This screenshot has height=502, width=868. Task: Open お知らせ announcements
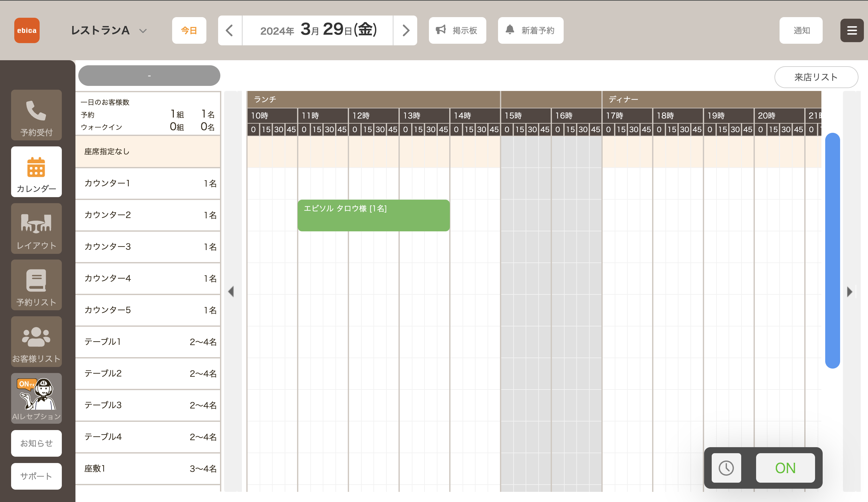click(x=36, y=443)
